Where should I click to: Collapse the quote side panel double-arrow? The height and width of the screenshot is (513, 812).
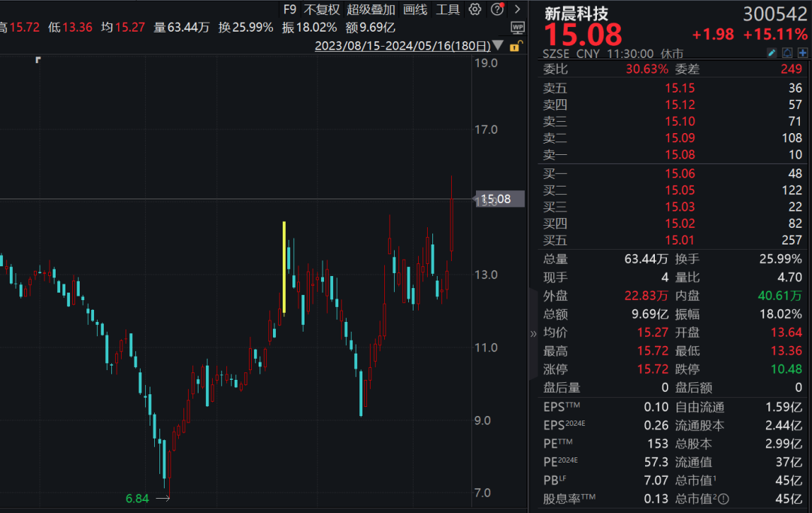(533, 333)
